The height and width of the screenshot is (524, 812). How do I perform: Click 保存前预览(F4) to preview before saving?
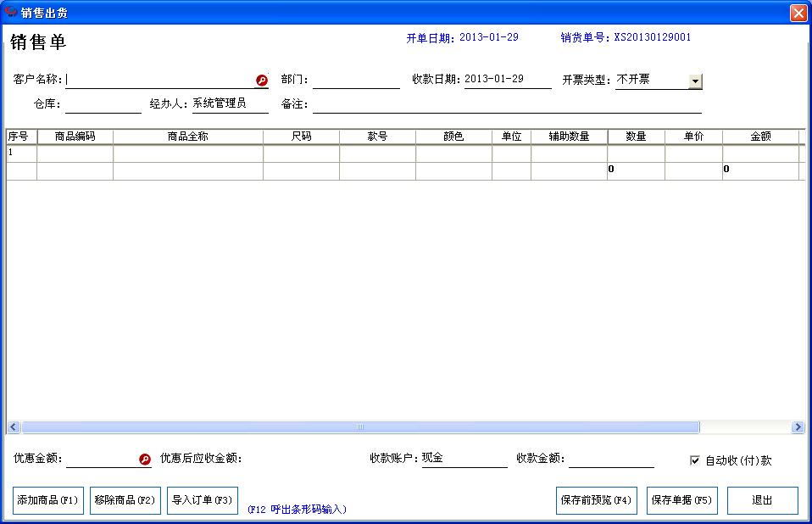pyautogui.click(x=598, y=500)
